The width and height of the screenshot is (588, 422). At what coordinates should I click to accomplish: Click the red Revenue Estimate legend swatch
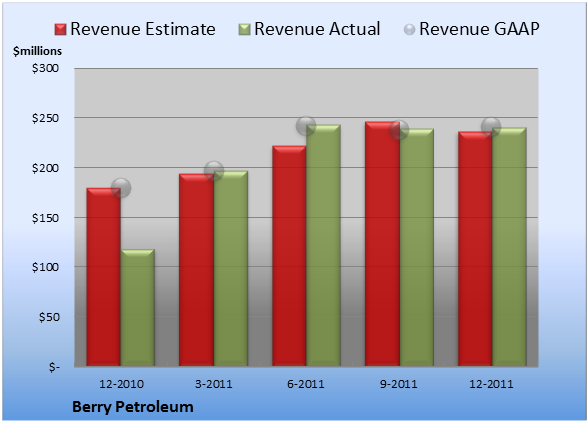[x=60, y=30]
